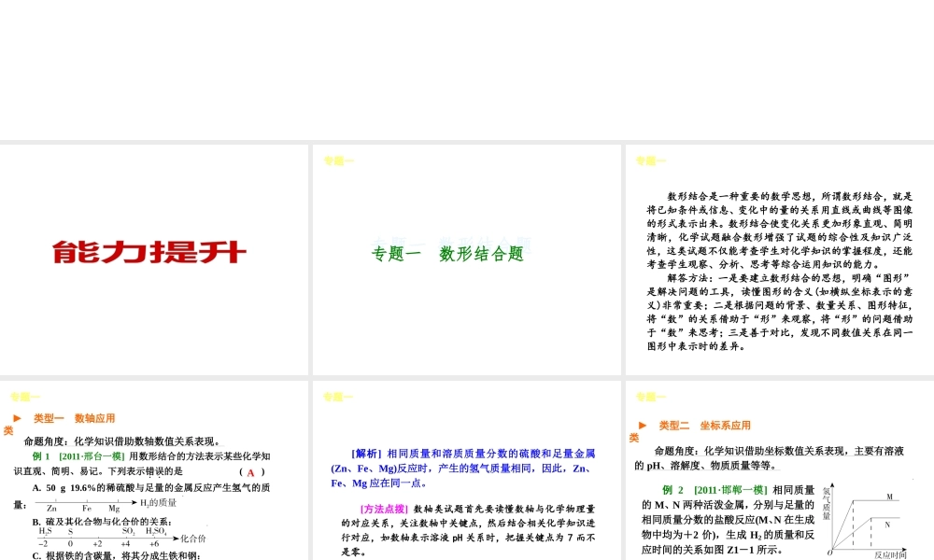934x560 pixels.
Task: Click the N curve label in the graph
Action: (887, 525)
